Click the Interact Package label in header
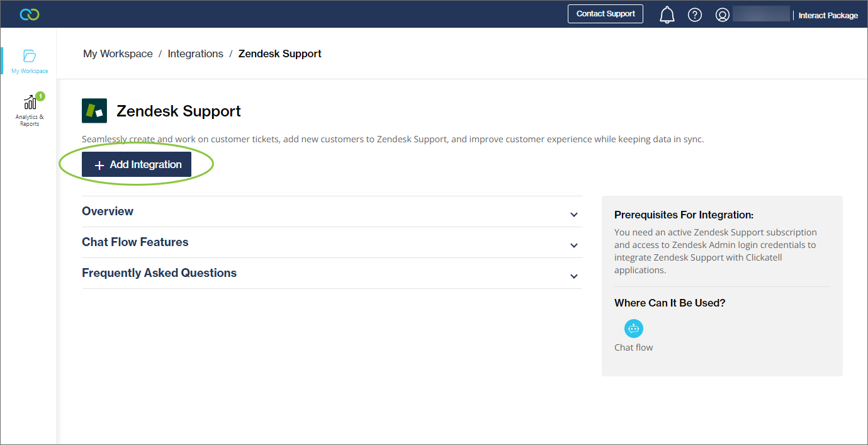 pyautogui.click(x=828, y=15)
